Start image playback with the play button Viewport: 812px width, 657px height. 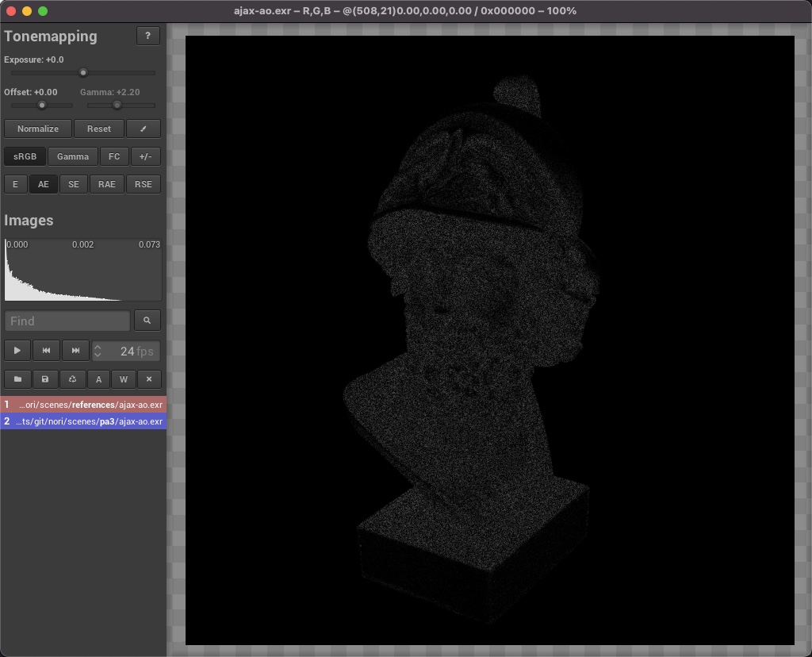(x=17, y=351)
